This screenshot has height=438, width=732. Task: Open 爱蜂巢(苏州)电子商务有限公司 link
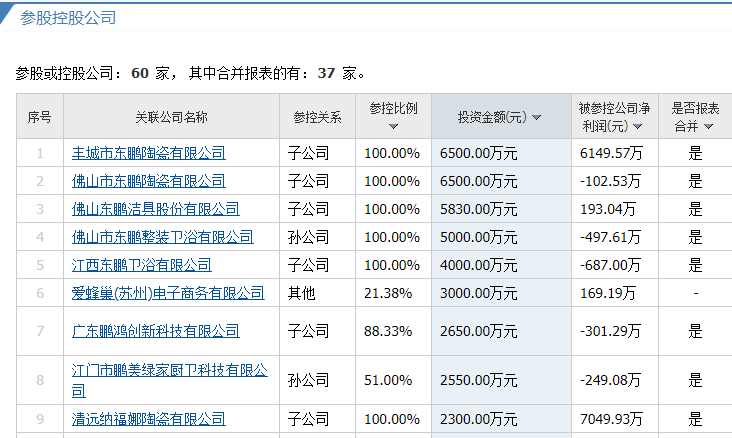pos(168,293)
